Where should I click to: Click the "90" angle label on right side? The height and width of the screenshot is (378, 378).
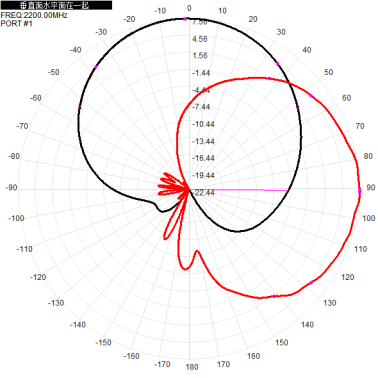click(371, 187)
